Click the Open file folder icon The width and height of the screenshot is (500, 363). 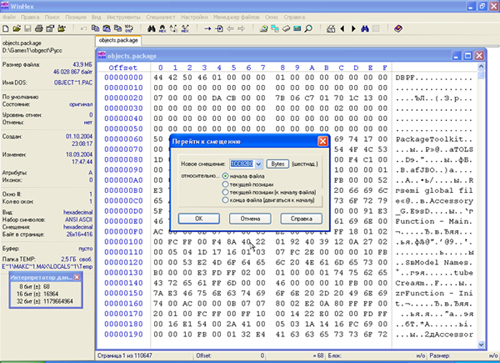point(17,29)
